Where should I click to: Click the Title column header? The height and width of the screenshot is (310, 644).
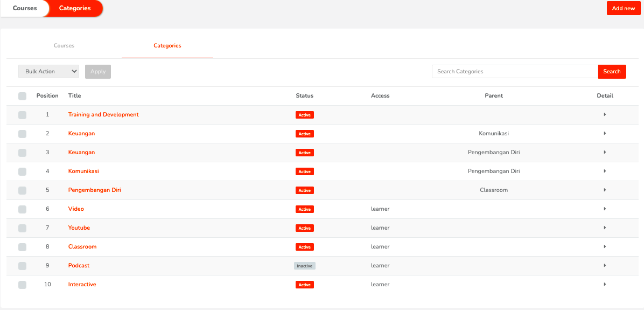pyautogui.click(x=75, y=96)
